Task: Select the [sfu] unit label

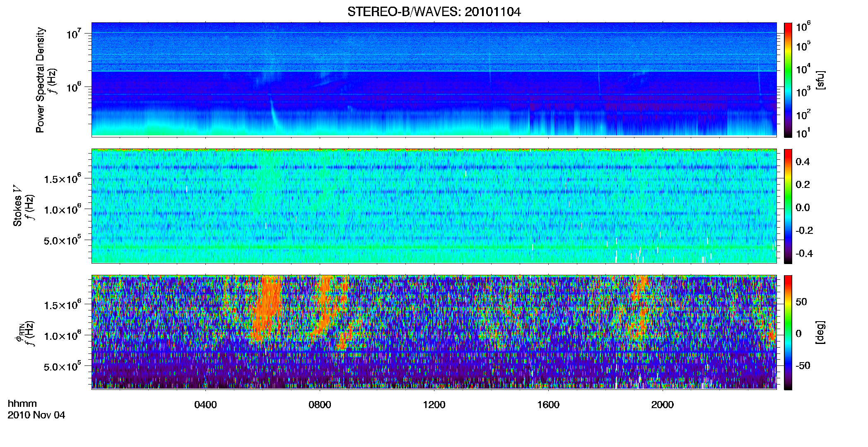Action: [820, 80]
